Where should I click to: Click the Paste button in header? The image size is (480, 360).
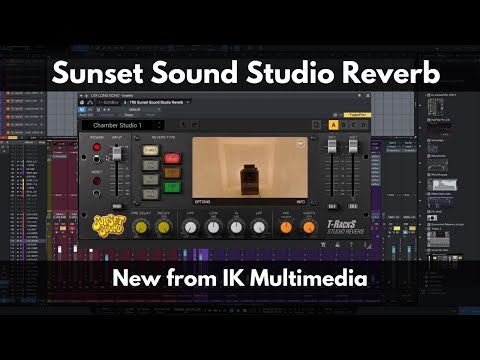(151, 115)
